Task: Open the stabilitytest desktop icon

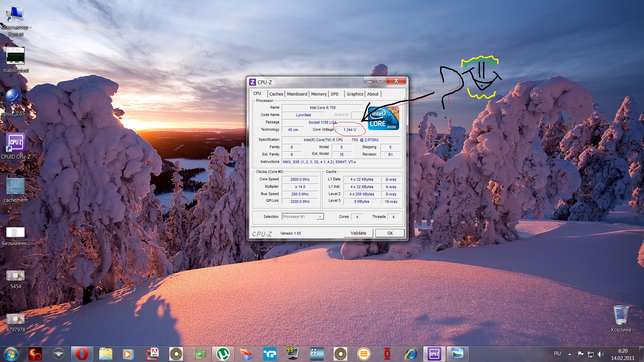Action: click(x=15, y=60)
